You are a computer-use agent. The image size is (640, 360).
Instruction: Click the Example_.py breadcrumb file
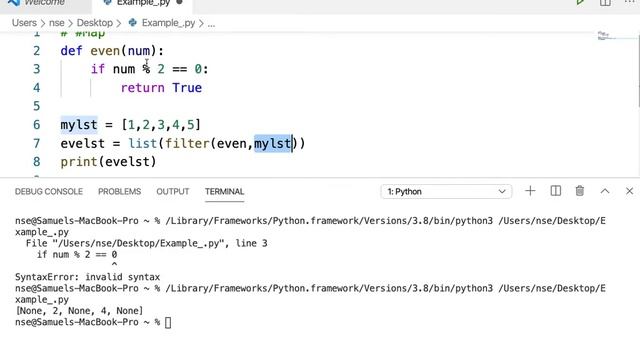pyautogui.click(x=168, y=23)
